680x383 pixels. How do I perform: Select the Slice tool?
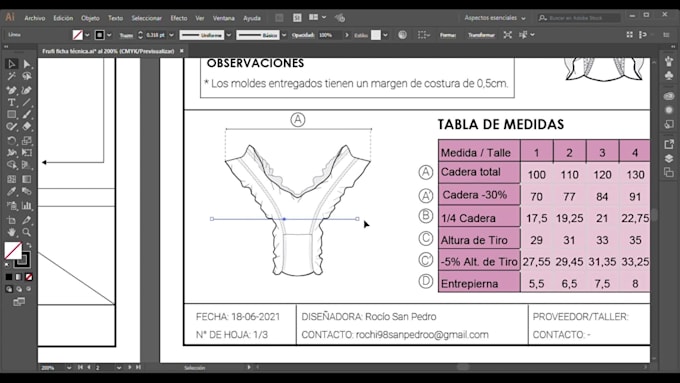pos(26,220)
